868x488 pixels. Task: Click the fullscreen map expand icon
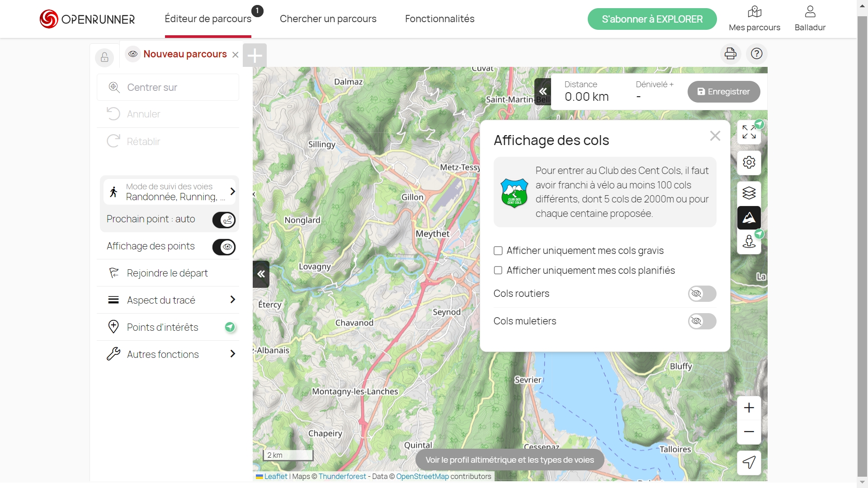tap(749, 132)
